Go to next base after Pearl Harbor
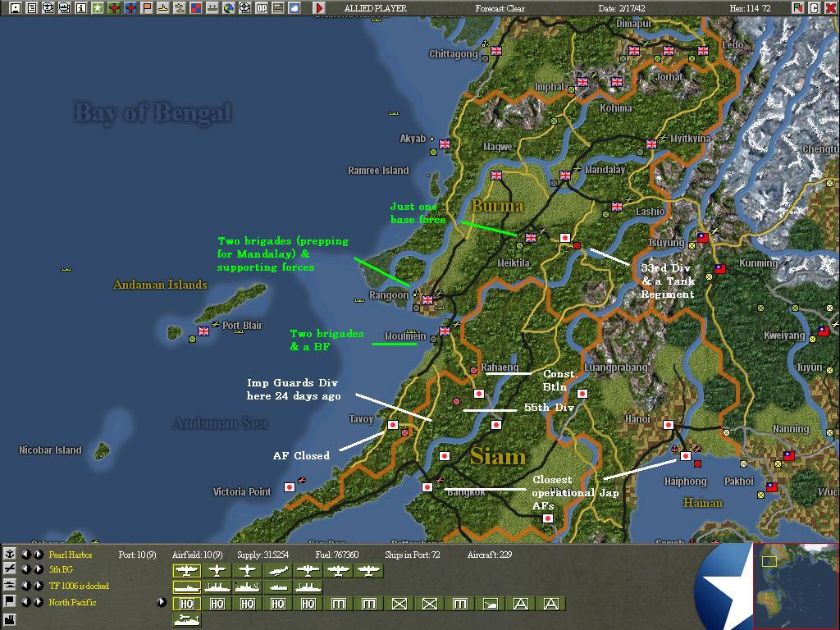 tap(38, 554)
